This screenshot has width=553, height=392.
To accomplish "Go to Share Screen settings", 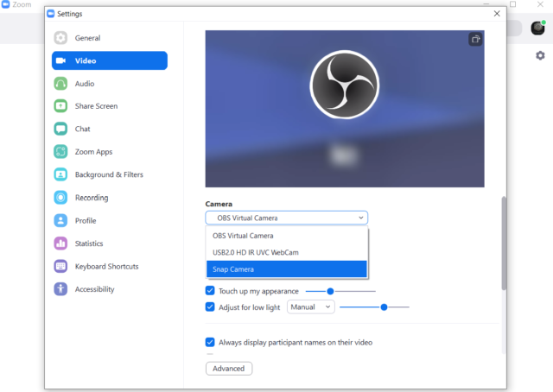I will point(96,106).
